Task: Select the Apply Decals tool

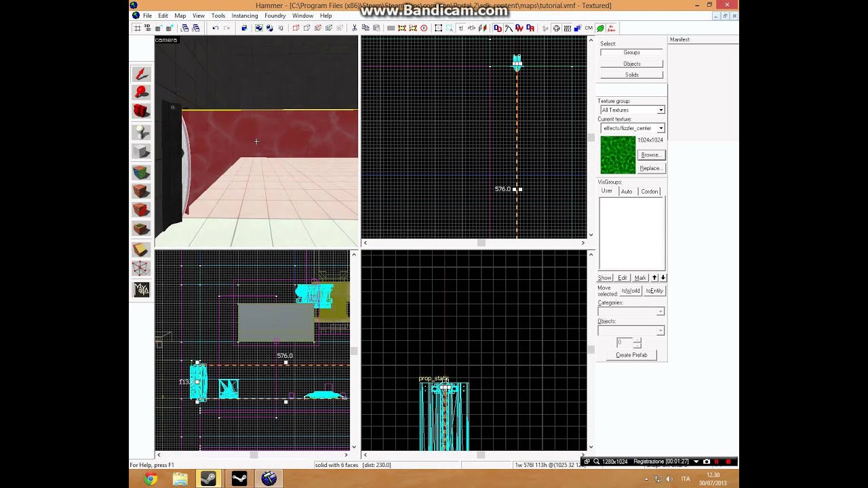Action: 141,209
